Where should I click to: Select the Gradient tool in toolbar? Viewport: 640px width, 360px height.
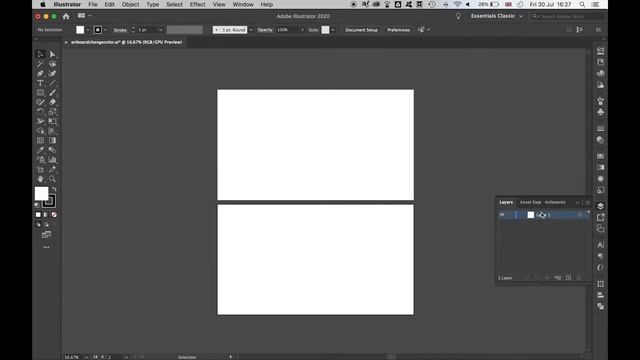52,140
